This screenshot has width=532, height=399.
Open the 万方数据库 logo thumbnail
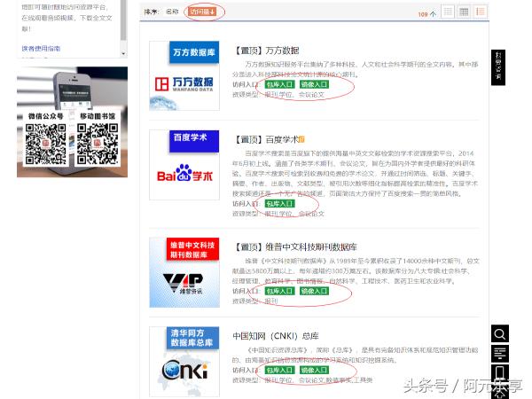[x=184, y=75]
